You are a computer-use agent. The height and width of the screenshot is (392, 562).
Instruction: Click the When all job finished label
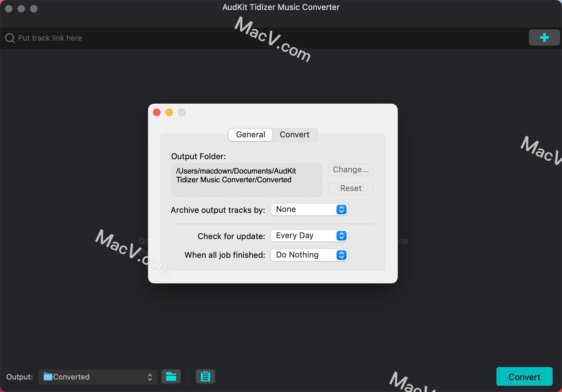(x=224, y=255)
